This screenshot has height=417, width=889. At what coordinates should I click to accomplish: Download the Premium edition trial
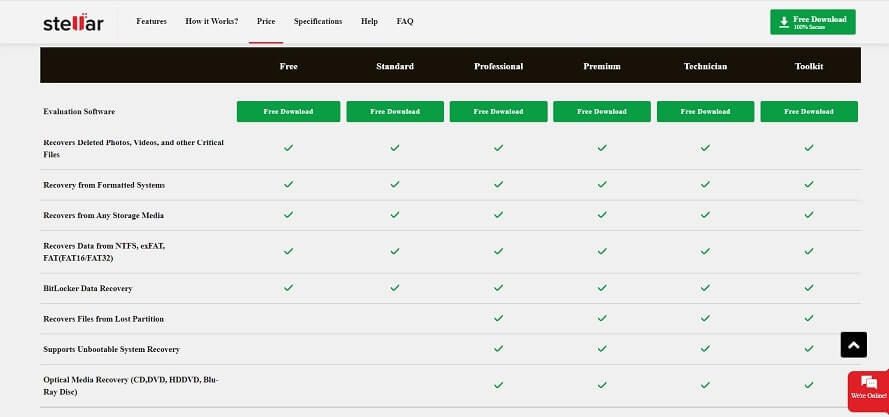(x=602, y=112)
